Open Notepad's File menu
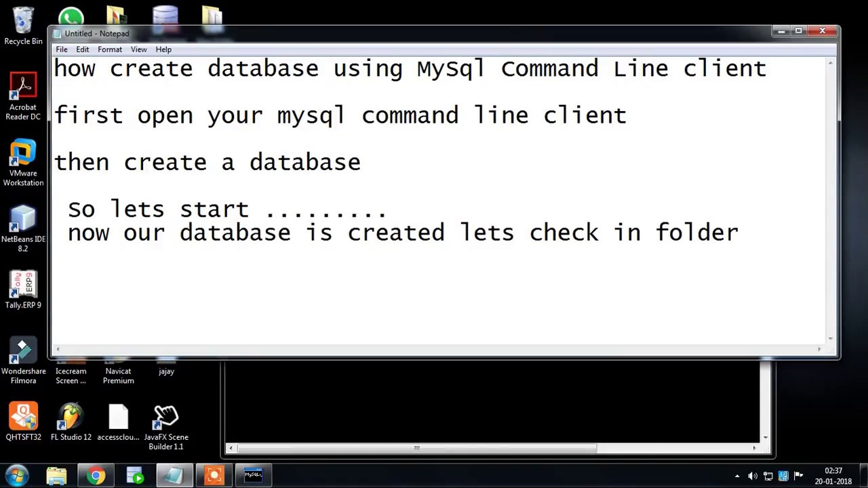This screenshot has width=868, height=488. pos(62,49)
